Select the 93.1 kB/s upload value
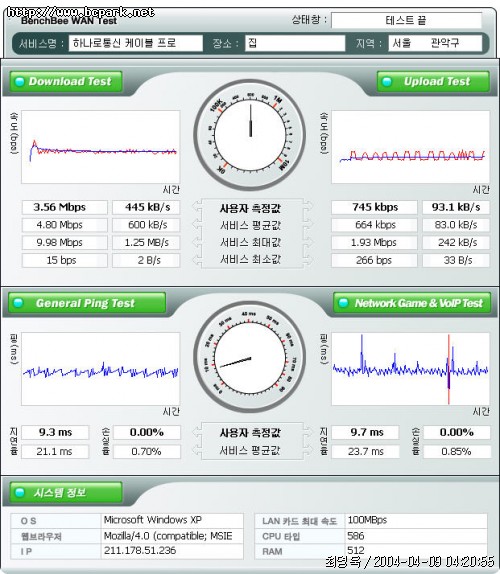 click(x=456, y=207)
